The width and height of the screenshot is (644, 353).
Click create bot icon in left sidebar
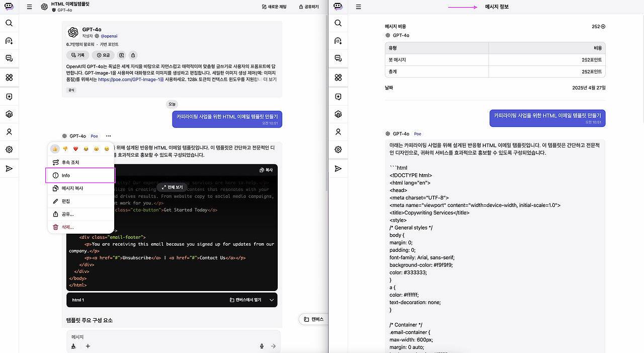(9, 41)
